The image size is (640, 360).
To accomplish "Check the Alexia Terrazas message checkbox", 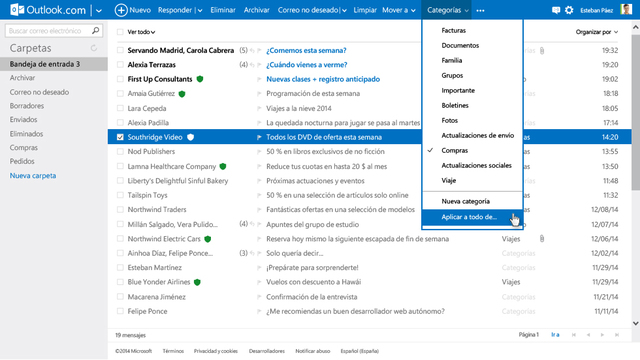I will pos(120,64).
